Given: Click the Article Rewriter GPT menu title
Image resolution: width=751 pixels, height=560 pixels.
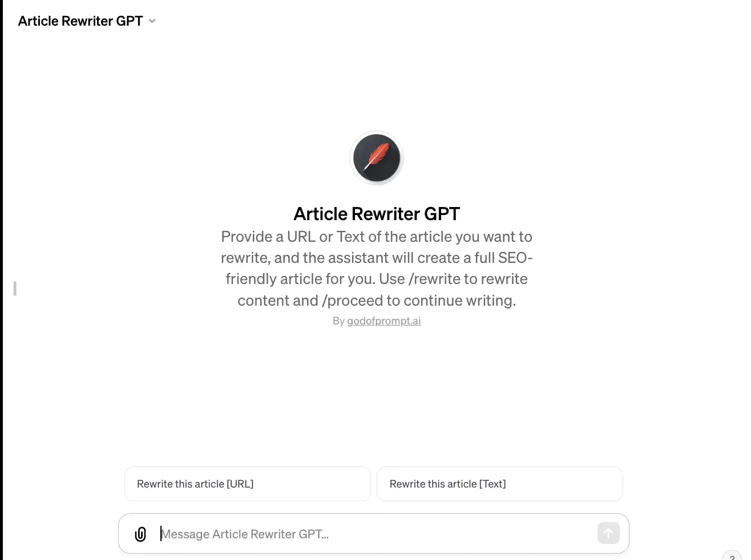Looking at the screenshot, I should (x=79, y=21).
